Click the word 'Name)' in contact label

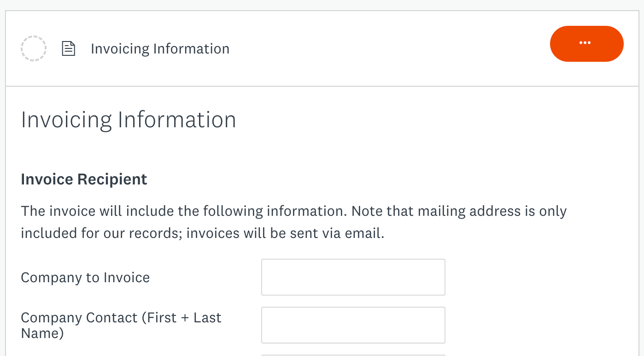point(42,333)
